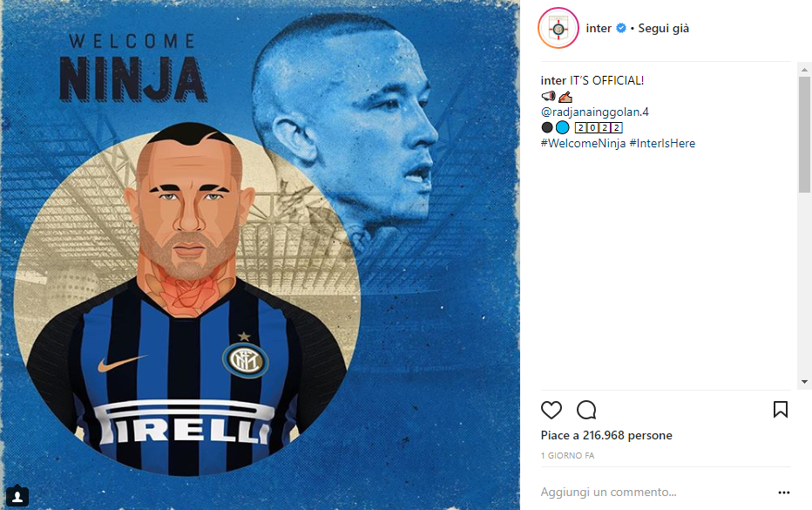812x510 pixels.
Task: Open the @radjanainggolan.4 profile mention
Action: coord(594,112)
